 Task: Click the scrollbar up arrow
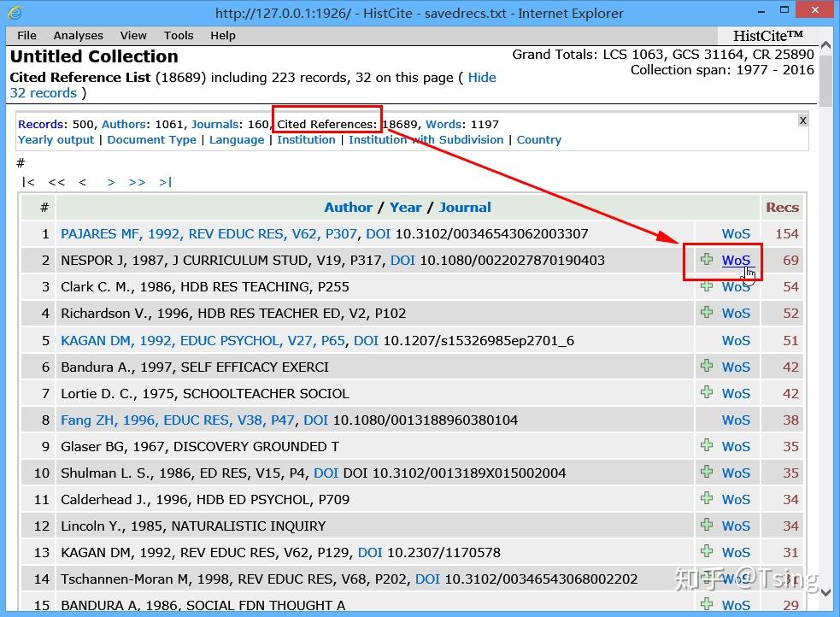(826, 46)
